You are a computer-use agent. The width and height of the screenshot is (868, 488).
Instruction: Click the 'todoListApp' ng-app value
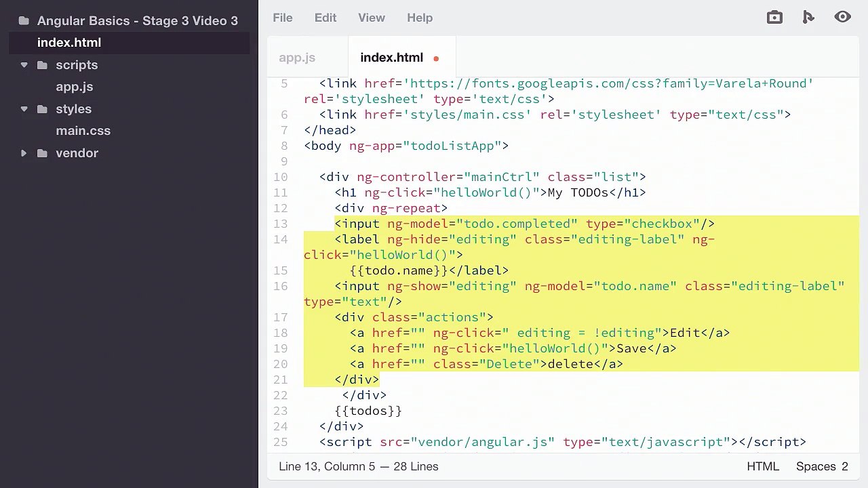[452, 146]
